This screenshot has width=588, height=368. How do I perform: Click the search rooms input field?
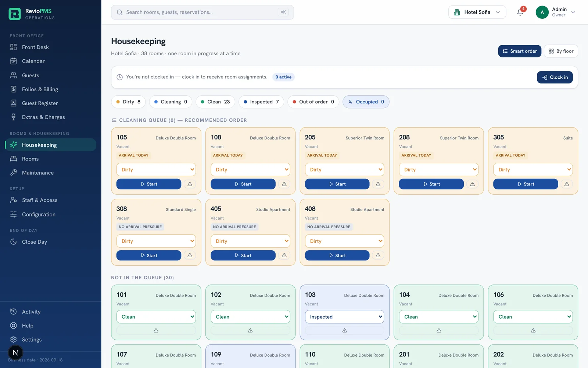[202, 12]
